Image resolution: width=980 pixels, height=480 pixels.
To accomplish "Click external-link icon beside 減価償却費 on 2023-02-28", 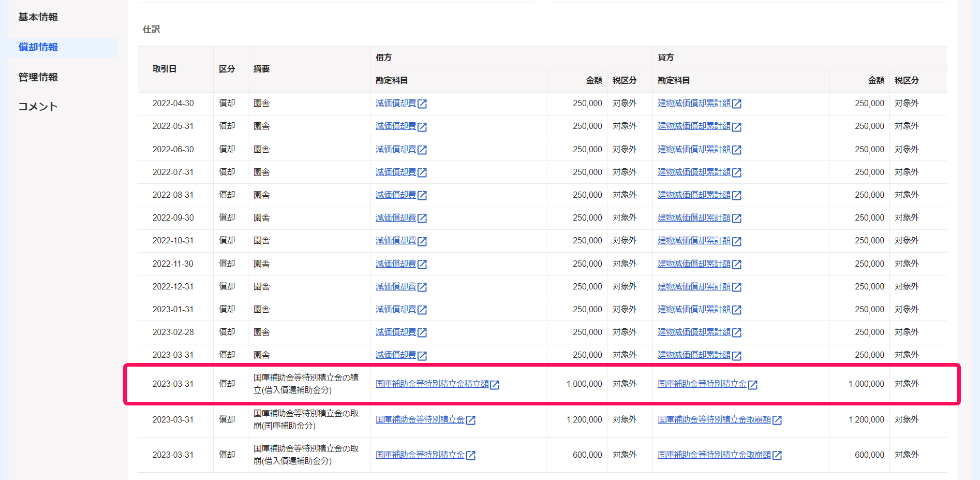I will [x=422, y=332].
